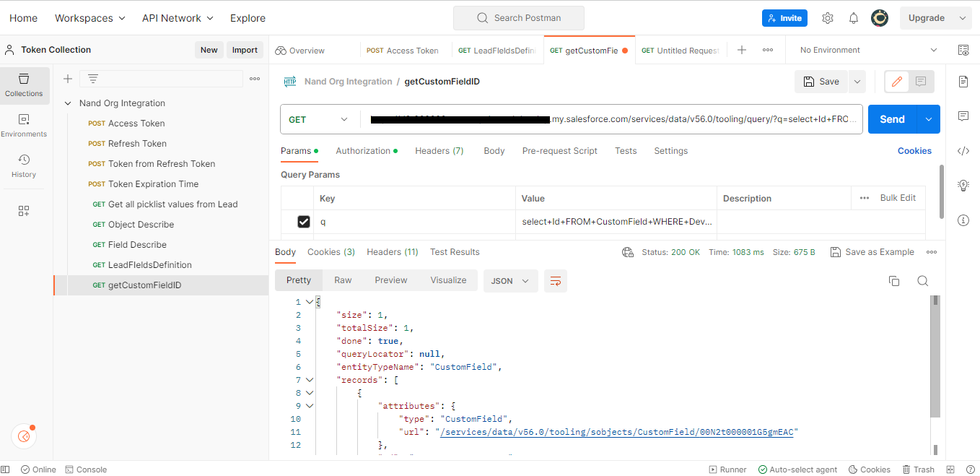
Task: Switch to edit mode with the pencil toggle
Action: pyautogui.click(x=897, y=82)
